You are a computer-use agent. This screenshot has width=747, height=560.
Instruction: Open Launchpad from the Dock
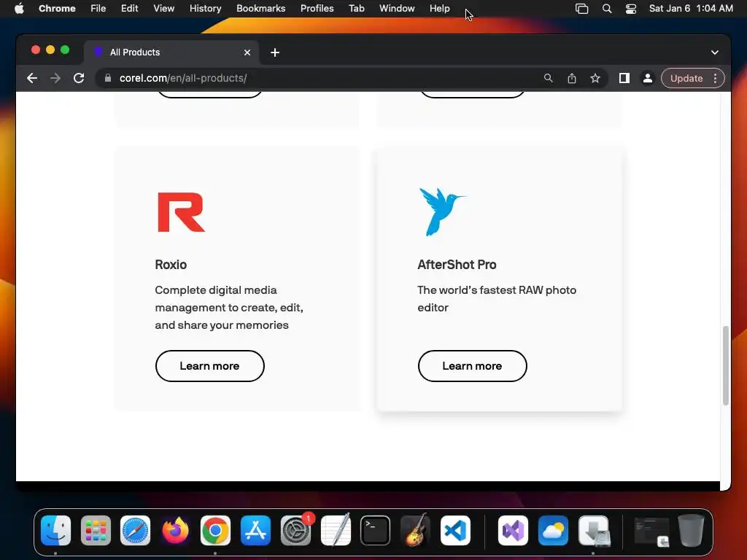coord(96,531)
